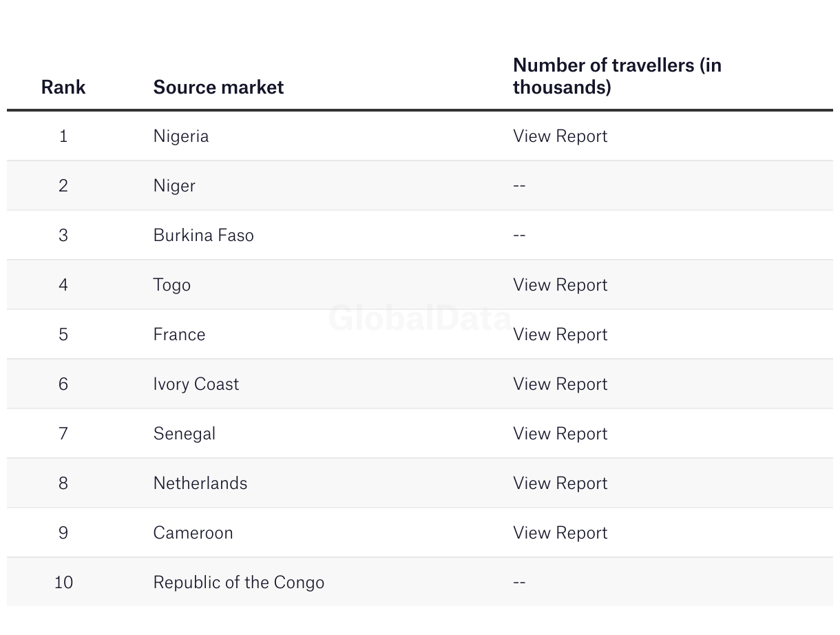Click the GlobalData watermark
840x635 pixels.
419,318
